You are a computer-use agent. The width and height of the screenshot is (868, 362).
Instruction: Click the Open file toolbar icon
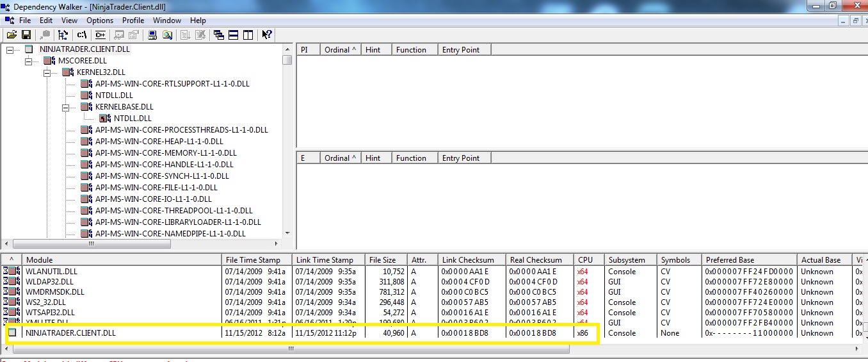(11, 35)
